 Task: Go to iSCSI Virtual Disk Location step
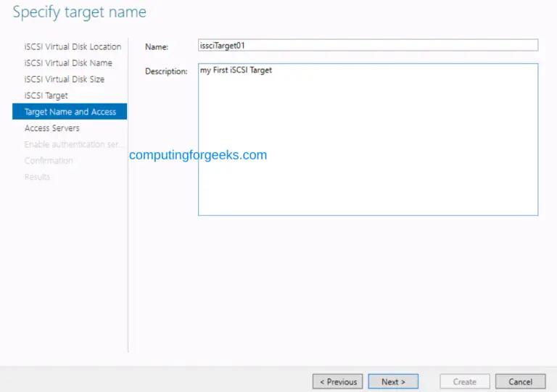[73, 46]
